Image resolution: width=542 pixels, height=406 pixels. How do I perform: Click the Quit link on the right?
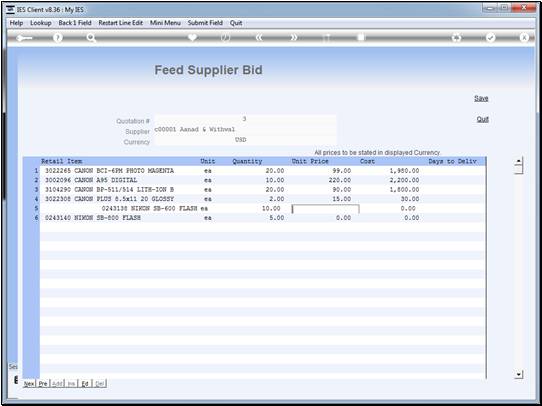483,119
